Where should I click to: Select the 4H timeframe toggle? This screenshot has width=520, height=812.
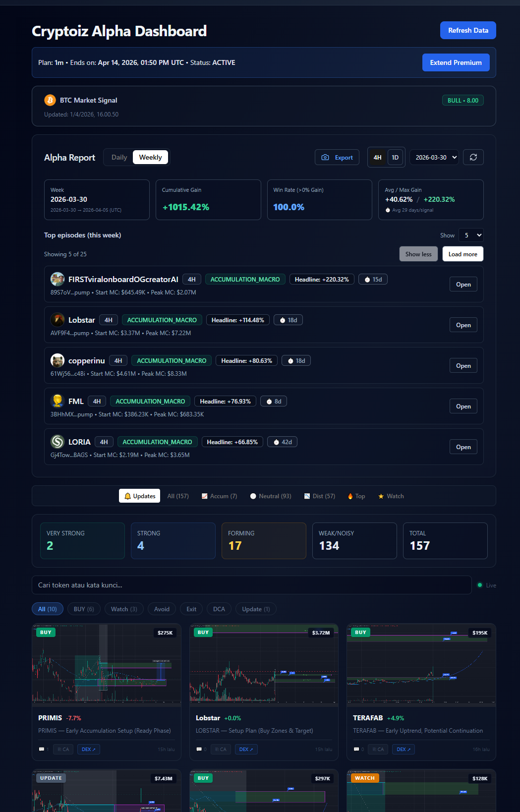[x=377, y=157]
